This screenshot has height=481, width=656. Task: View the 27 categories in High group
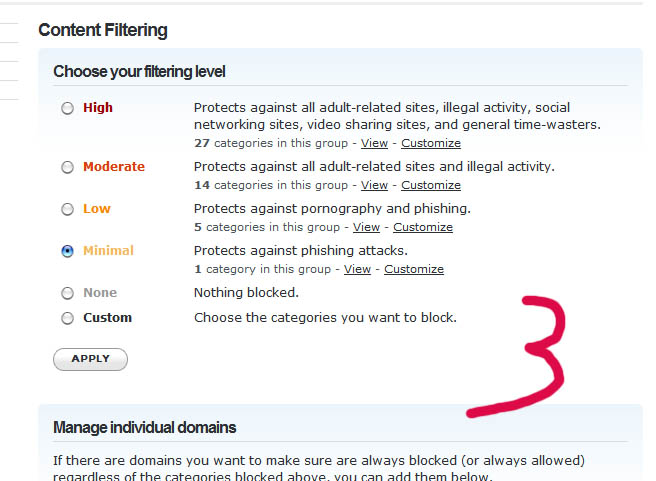click(x=374, y=143)
